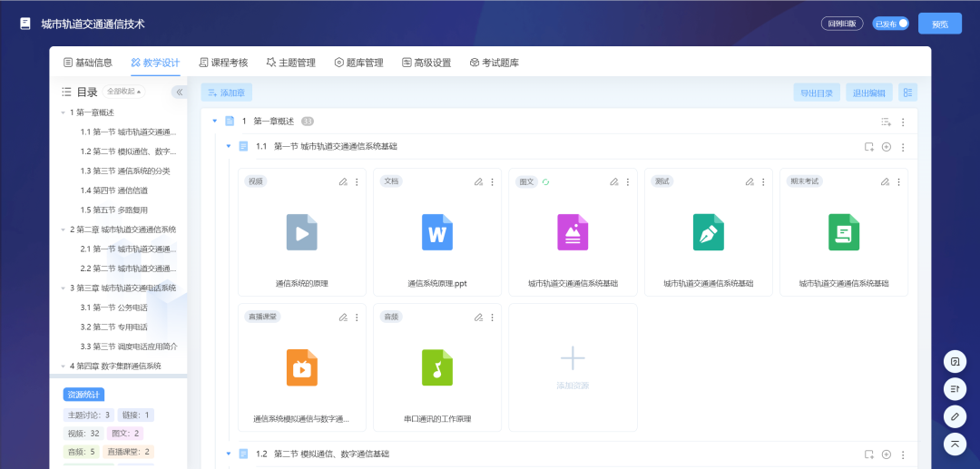Collapse 4 第四章 数字集群通信系统 in tree
Viewport: 980px width, 469px height.
(64, 366)
